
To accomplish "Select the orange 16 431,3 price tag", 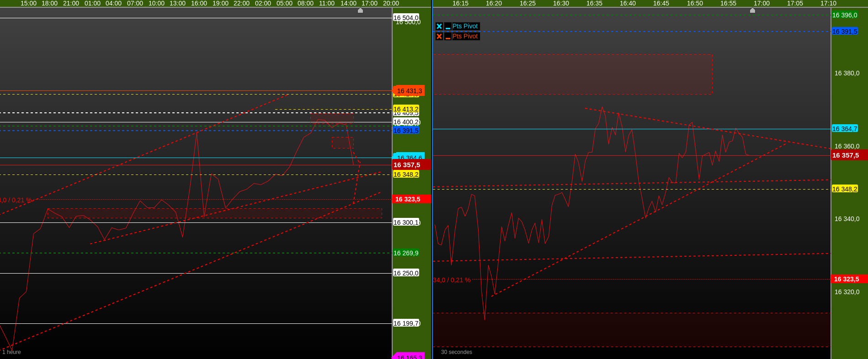I will coord(409,91).
